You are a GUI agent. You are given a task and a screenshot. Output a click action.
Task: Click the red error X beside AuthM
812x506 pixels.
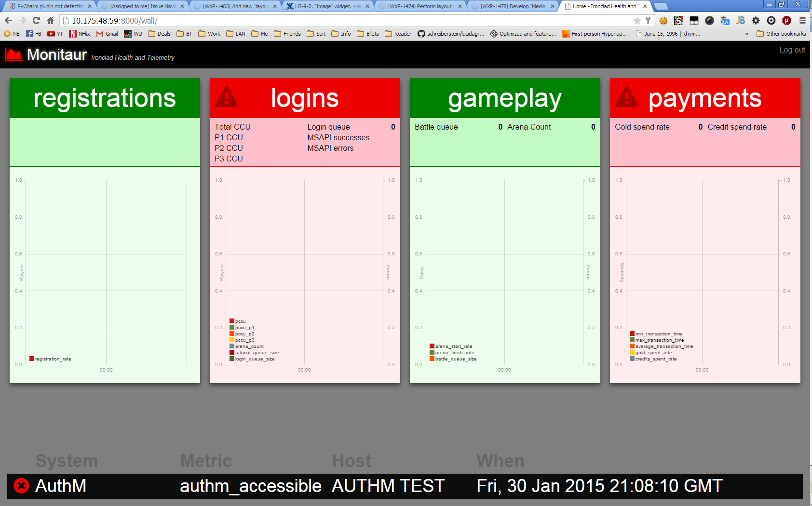click(21, 486)
